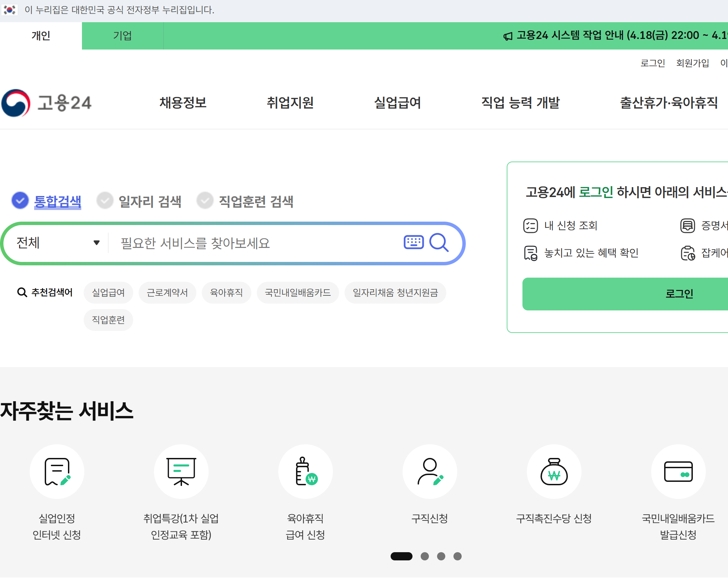The height and width of the screenshot is (586, 728).
Task: Click the 놓치고 있는 혜택 확인 link text
Action: pyautogui.click(x=591, y=253)
